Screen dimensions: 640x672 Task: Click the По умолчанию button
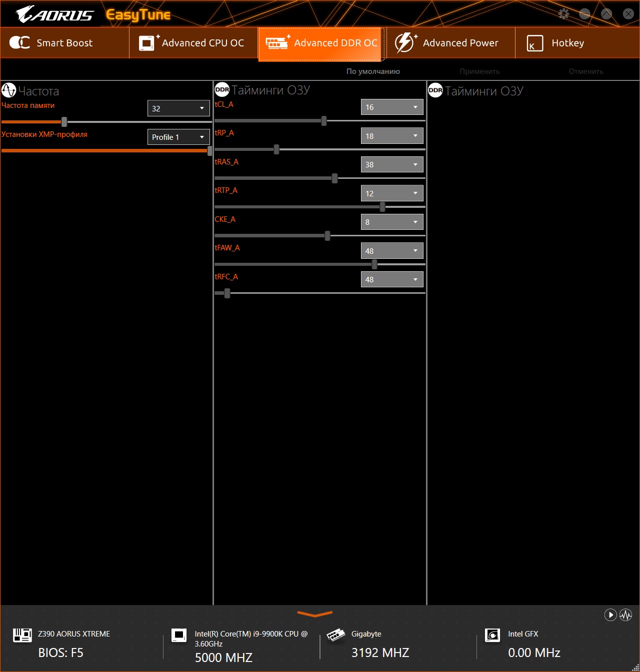coord(373,71)
